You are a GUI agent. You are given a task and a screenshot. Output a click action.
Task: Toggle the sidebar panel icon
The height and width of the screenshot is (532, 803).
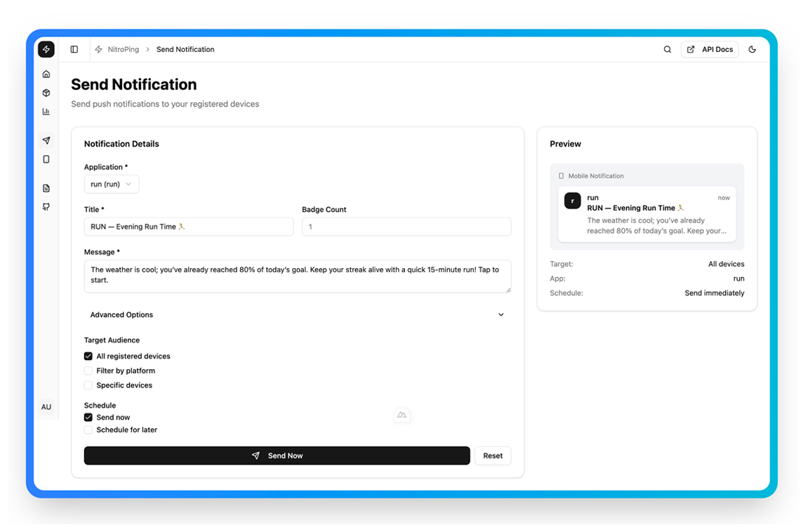pyautogui.click(x=74, y=50)
